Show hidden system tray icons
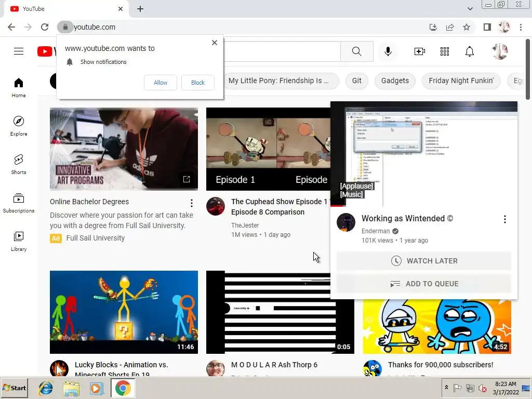 pos(446,388)
